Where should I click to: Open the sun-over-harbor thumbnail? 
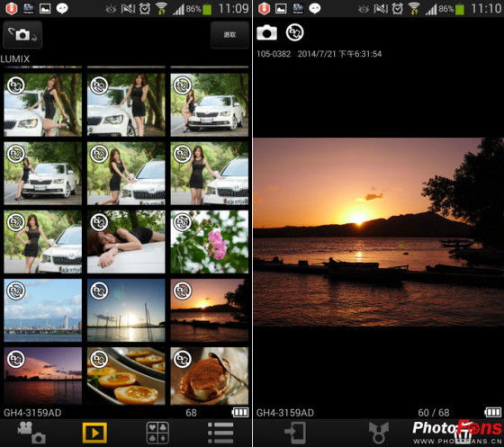pos(126,310)
